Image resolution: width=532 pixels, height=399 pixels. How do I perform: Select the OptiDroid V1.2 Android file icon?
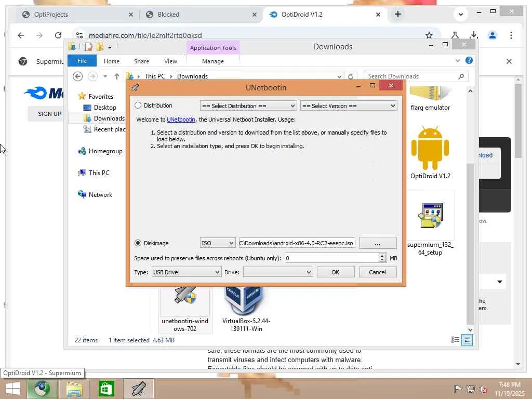pos(430,148)
